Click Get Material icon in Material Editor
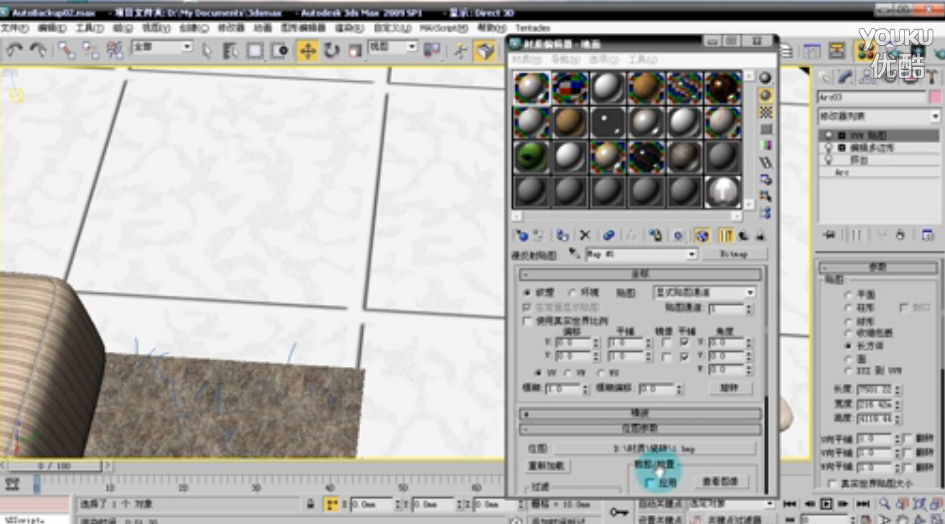This screenshot has height=524, width=945. tap(522, 236)
